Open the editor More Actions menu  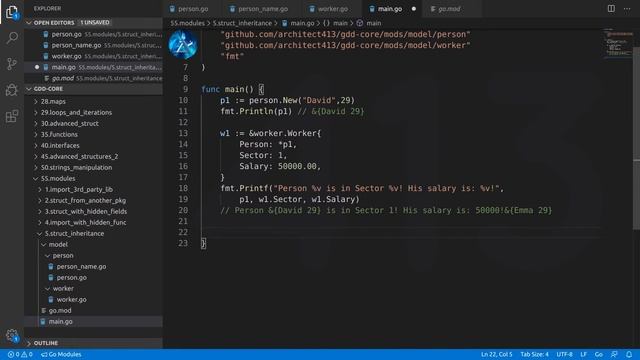click(x=627, y=9)
